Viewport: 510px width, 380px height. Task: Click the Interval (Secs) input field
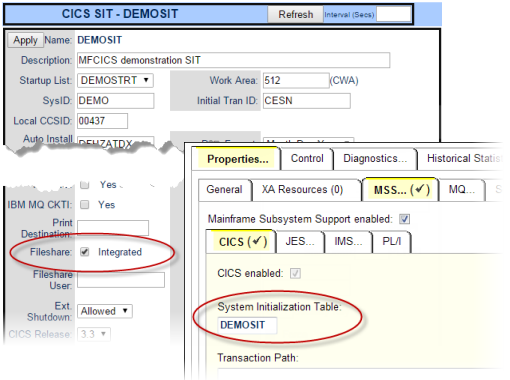click(x=393, y=14)
